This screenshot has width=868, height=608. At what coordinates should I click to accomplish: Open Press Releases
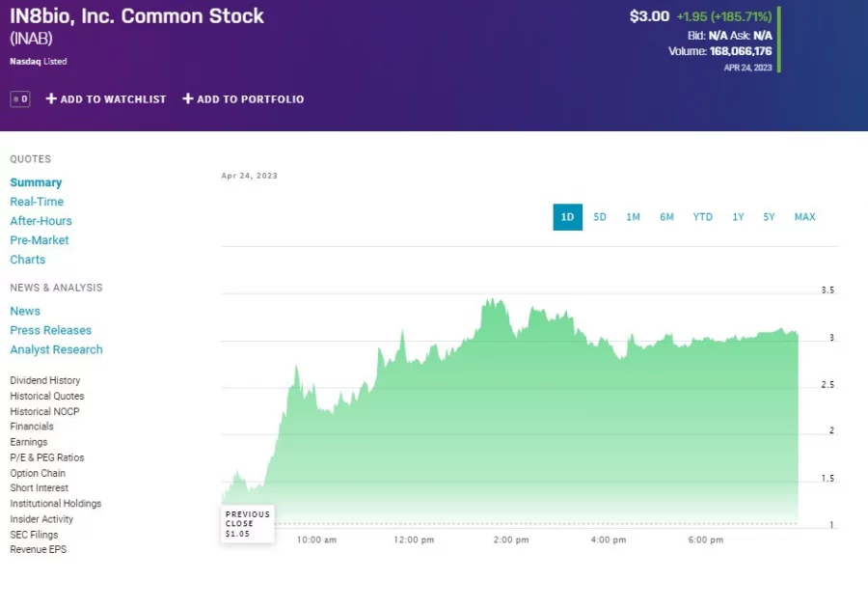coord(50,330)
